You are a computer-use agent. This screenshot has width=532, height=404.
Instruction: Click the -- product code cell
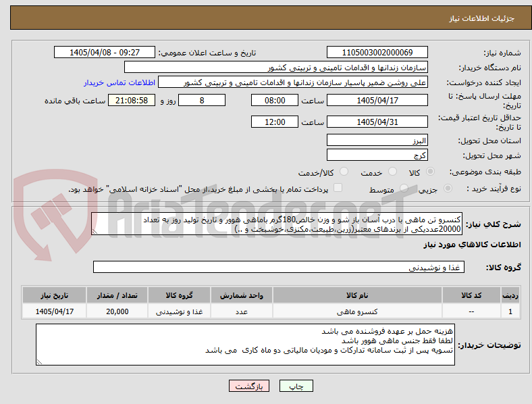coord(471,311)
